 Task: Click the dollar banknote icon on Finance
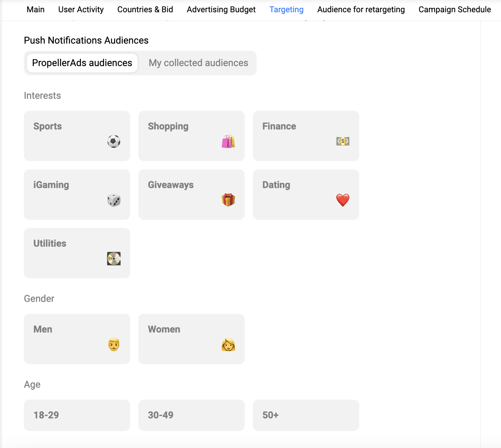(343, 141)
